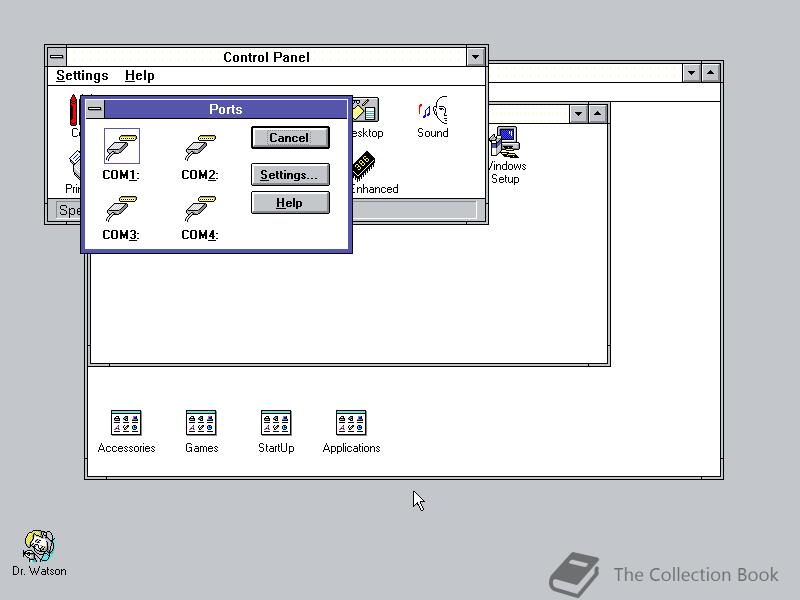Open Windows Setup icon

click(x=505, y=142)
